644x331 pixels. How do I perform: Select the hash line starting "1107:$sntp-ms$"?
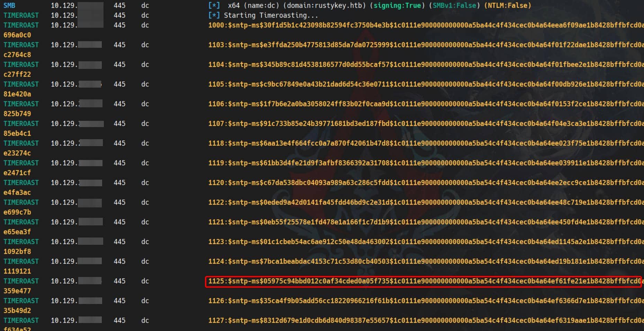coord(426,124)
